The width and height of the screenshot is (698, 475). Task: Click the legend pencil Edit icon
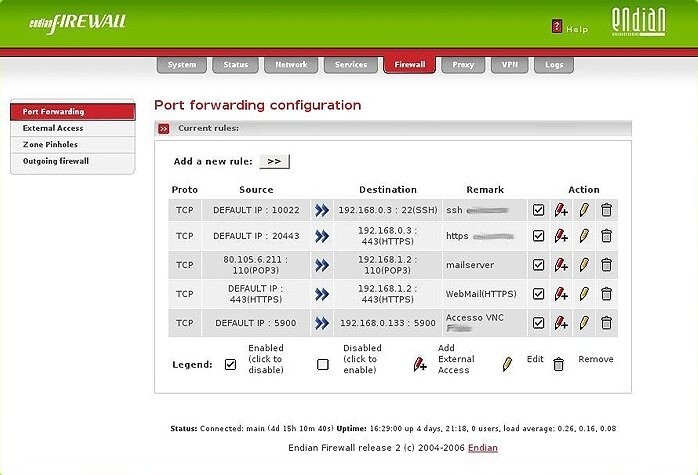point(507,364)
